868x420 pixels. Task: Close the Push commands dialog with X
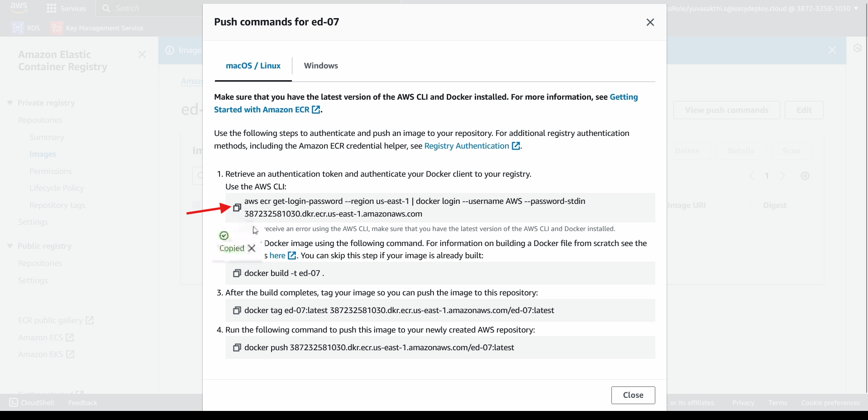(650, 22)
